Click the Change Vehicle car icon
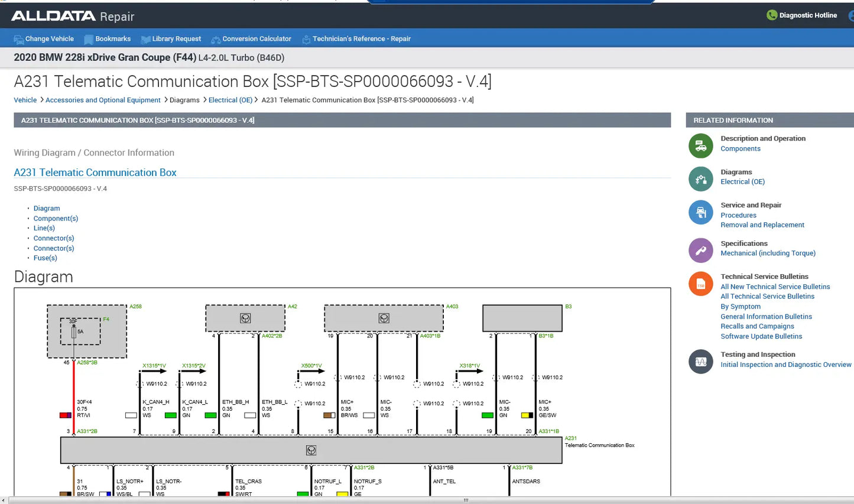This screenshot has height=504, width=854. coord(18,40)
